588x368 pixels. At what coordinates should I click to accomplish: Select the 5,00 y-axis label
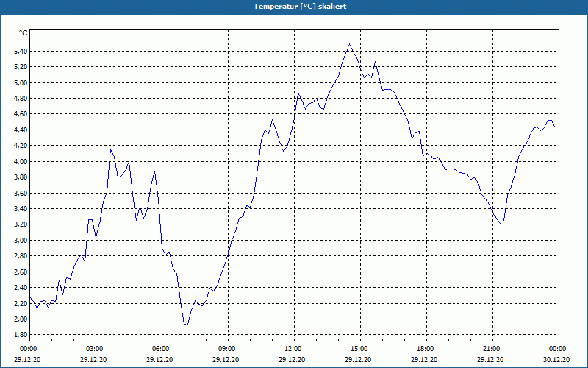click(21, 82)
